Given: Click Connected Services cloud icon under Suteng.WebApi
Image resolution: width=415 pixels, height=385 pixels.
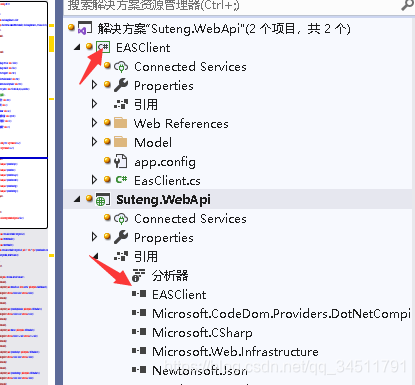Looking at the screenshot, I should pos(121,219).
